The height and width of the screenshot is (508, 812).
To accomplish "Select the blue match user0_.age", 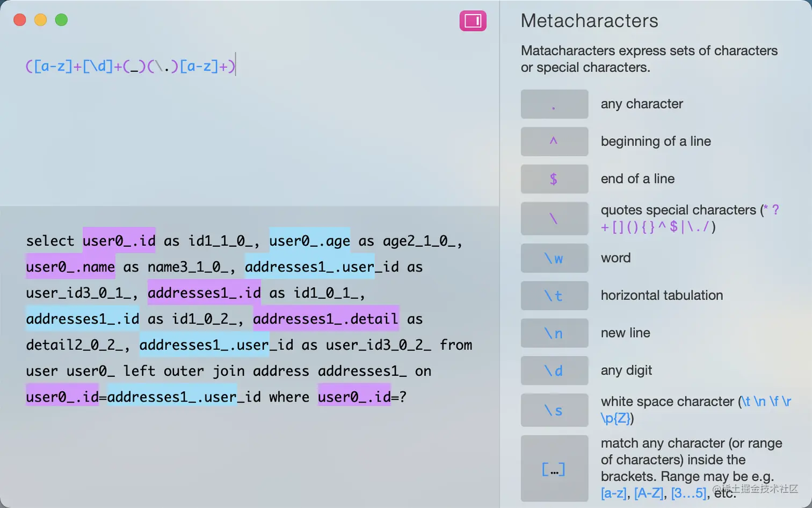I will 309,240.
